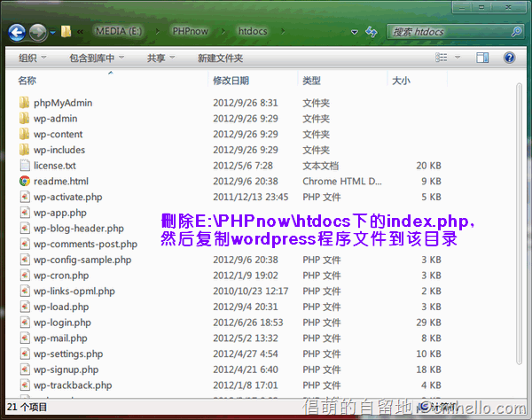Change the view with view icon
532x420 pixels.
pos(441,58)
